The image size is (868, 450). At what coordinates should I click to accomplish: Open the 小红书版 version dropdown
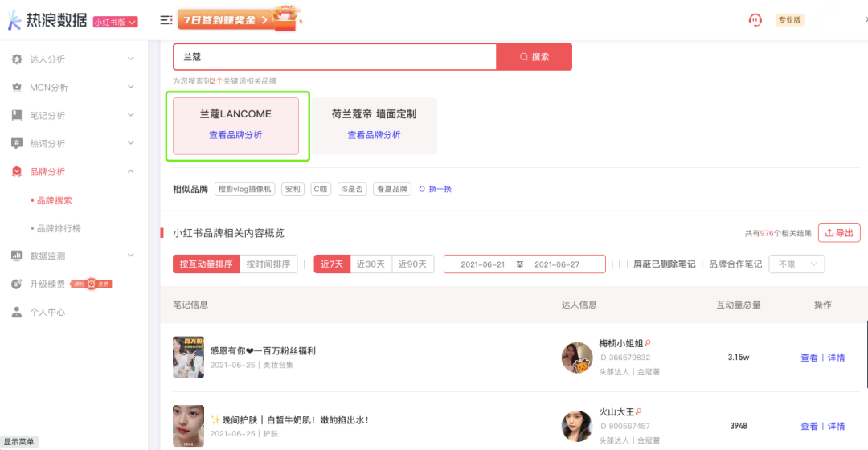pyautogui.click(x=115, y=22)
